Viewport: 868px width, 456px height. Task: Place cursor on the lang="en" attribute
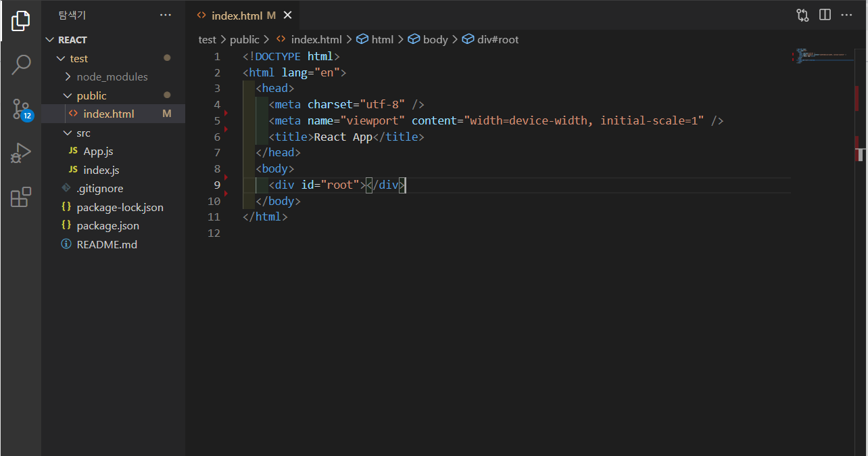tap(311, 72)
